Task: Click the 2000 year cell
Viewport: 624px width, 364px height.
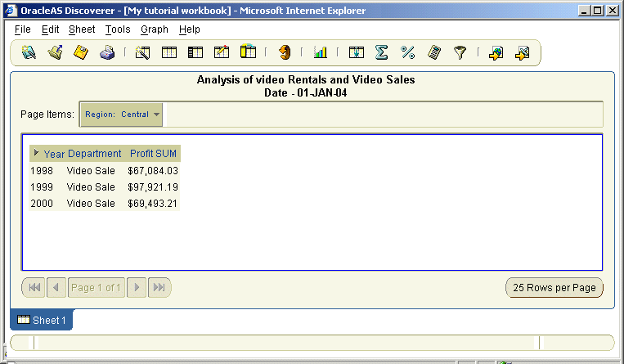Action: click(42, 204)
